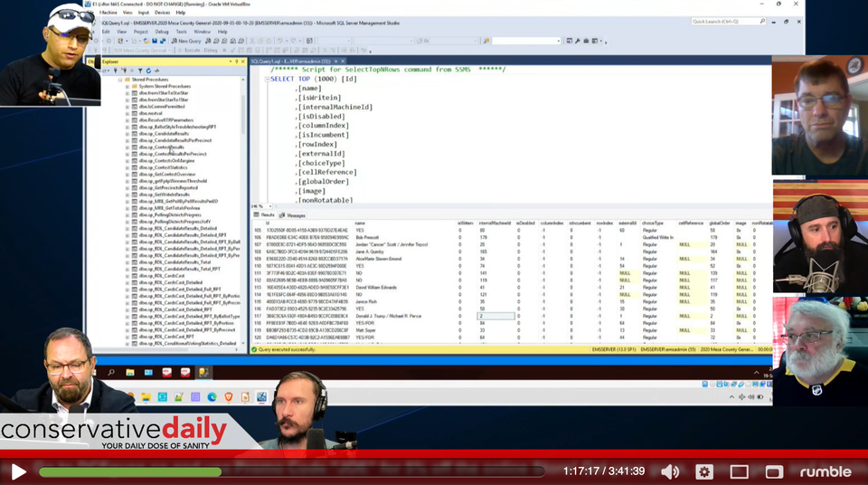Open SSMS icon in guest taskbar

pyautogui.click(x=203, y=373)
